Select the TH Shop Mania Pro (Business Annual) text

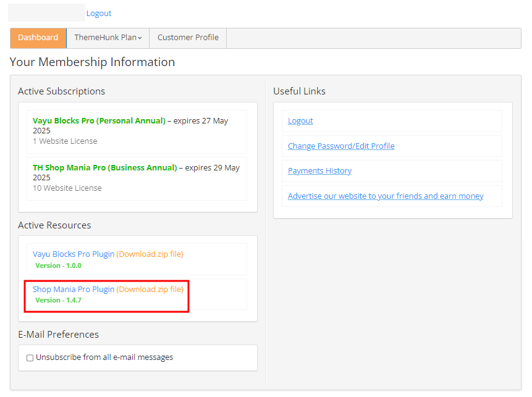point(105,167)
